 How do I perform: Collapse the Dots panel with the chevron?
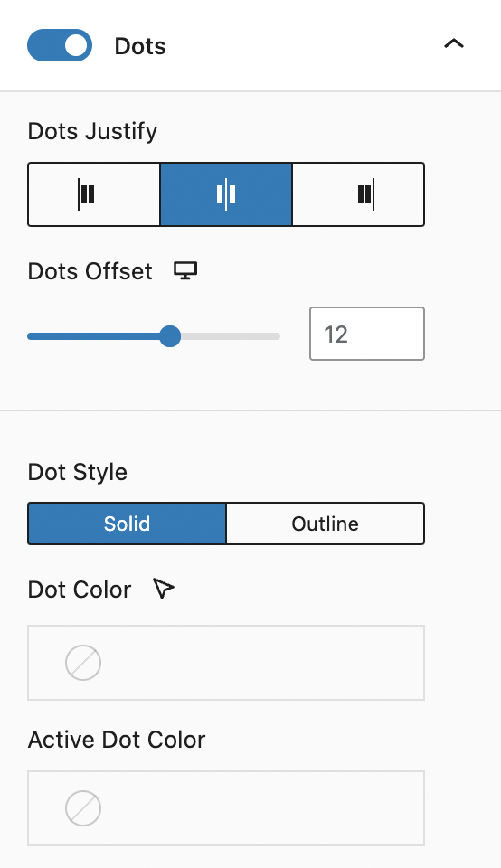(454, 43)
